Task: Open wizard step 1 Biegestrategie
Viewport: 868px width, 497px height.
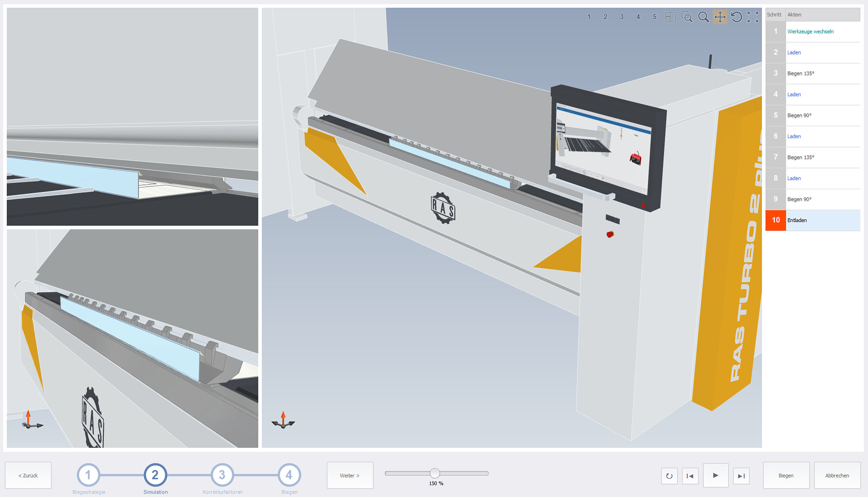Action: [88, 475]
